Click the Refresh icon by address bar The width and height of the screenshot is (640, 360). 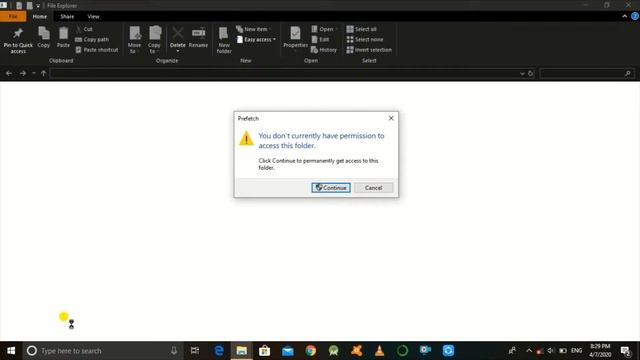click(531, 74)
